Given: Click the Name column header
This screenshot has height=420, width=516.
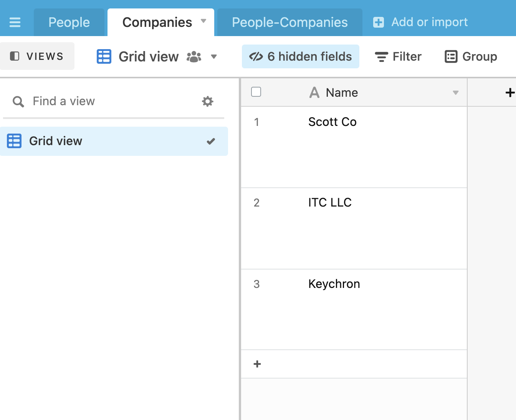Looking at the screenshot, I should tap(354, 93).
